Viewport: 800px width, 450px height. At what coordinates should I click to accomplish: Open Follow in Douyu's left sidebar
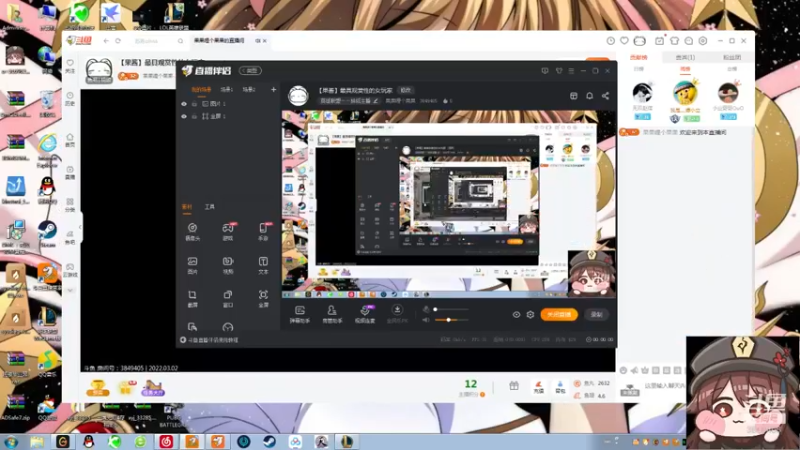coord(70,66)
